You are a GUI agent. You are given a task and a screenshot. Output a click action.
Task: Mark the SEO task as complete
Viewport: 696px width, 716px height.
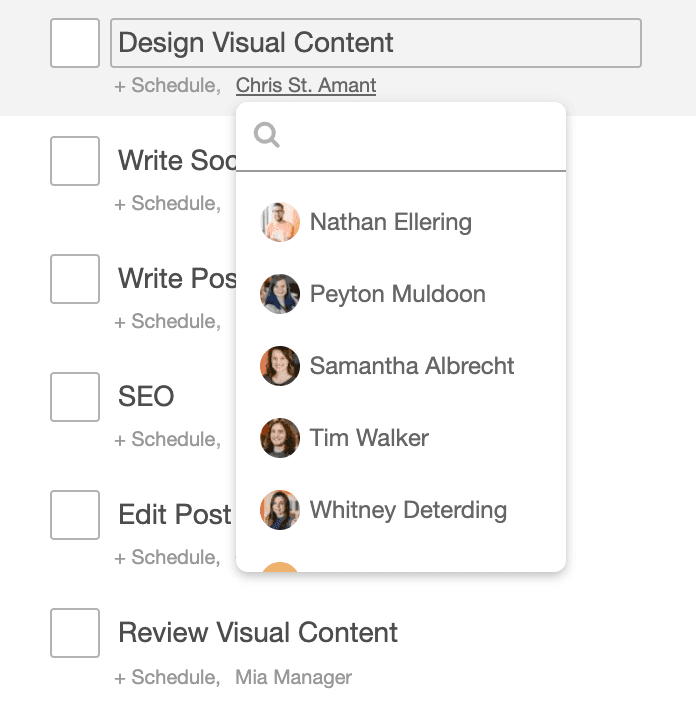point(75,397)
